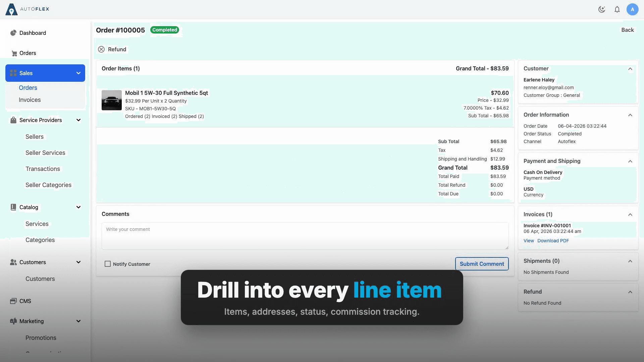The width and height of the screenshot is (644, 362).
Task: Click the Autoflex logo icon
Action: pos(11,9)
